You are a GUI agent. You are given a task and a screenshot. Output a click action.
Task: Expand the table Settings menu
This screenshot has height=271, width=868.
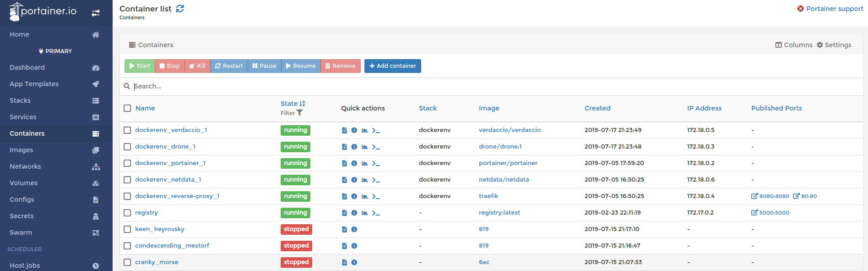click(834, 45)
